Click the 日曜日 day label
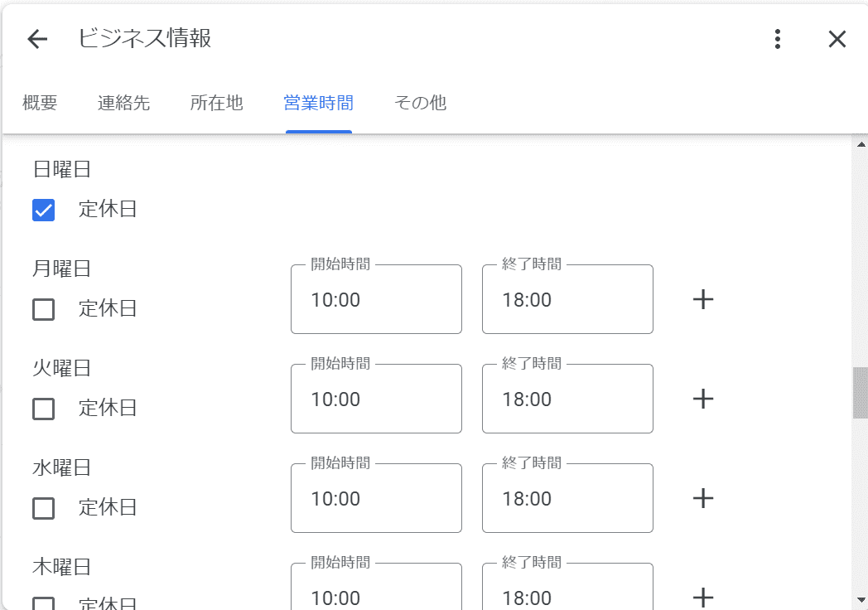This screenshot has width=868, height=610. pyautogui.click(x=61, y=169)
